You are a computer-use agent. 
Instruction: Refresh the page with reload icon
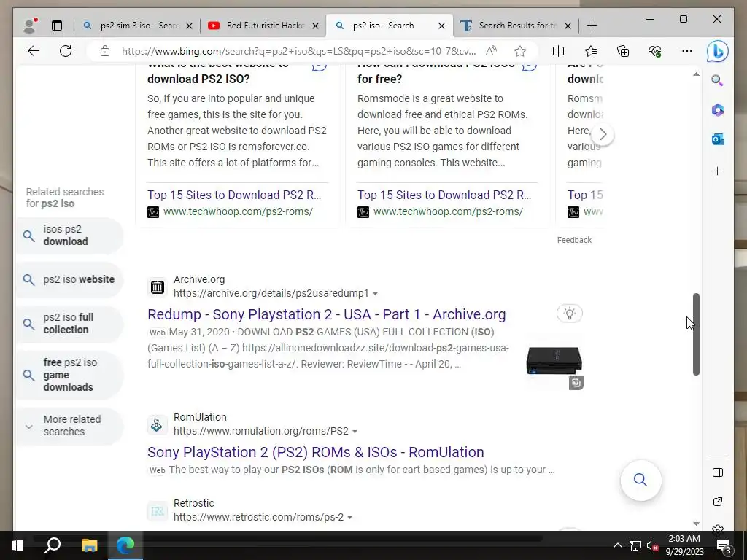pyautogui.click(x=66, y=51)
